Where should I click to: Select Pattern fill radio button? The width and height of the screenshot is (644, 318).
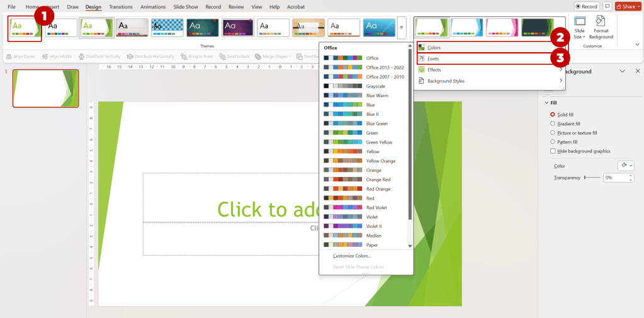pyautogui.click(x=553, y=142)
